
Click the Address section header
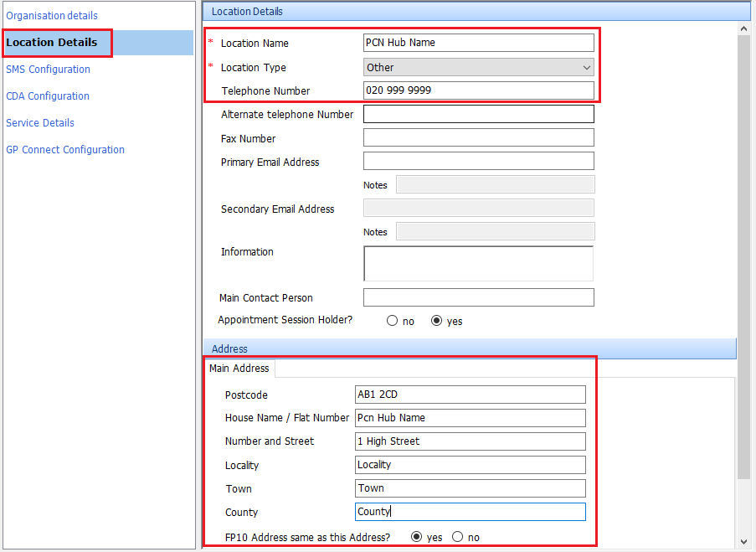pos(229,348)
